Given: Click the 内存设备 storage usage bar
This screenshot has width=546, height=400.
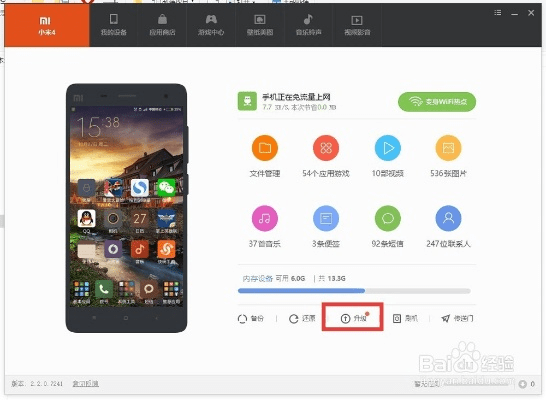Looking at the screenshot, I should tap(354, 291).
